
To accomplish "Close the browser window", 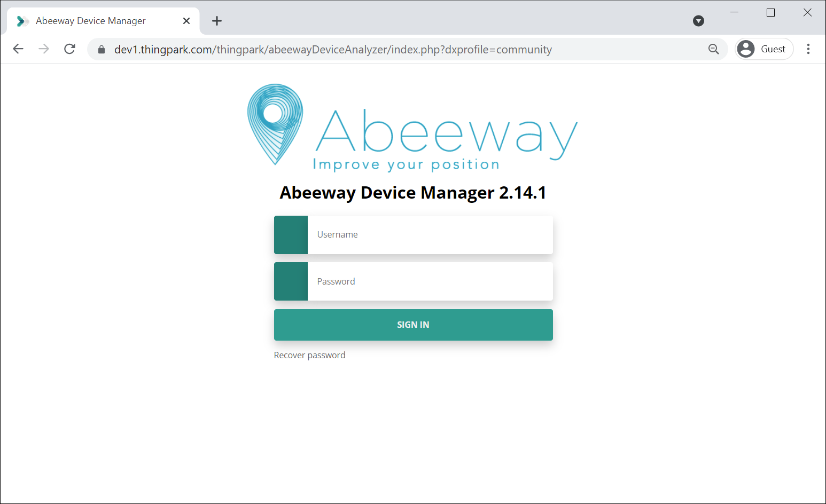I will (x=807, y=12).
